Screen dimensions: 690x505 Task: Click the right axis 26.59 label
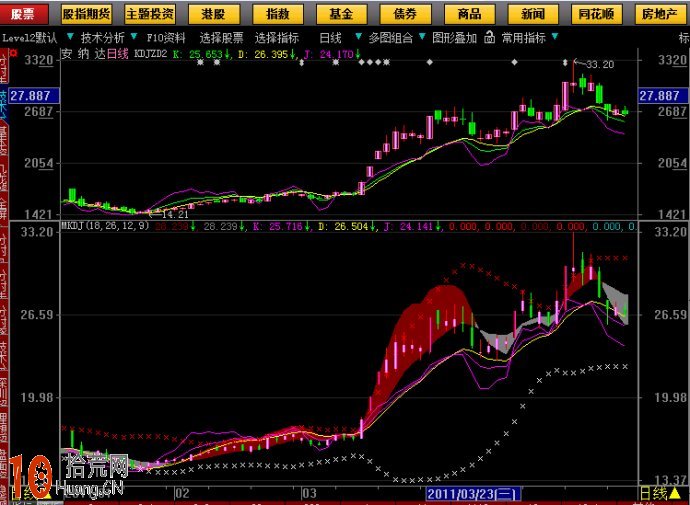[670, 315]
